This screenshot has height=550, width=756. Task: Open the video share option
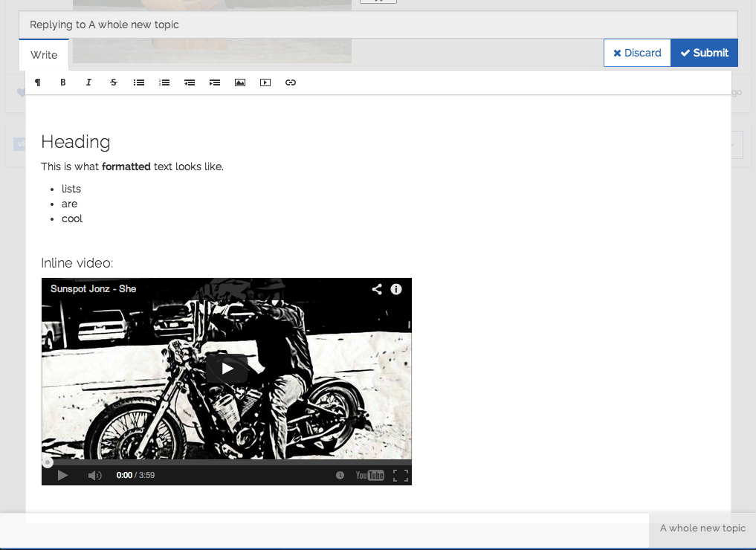(x=377, y=289)
